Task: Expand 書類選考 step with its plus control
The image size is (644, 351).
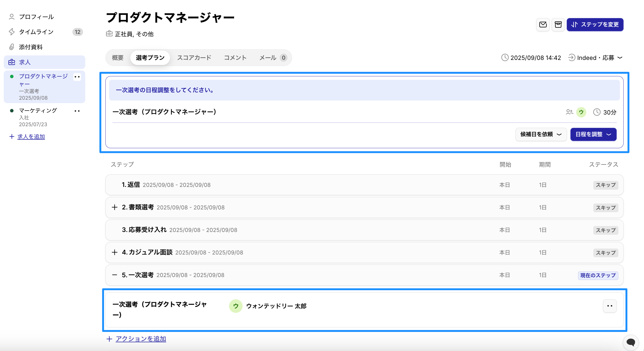Action: pyautogui.click(x=114, y=207)
